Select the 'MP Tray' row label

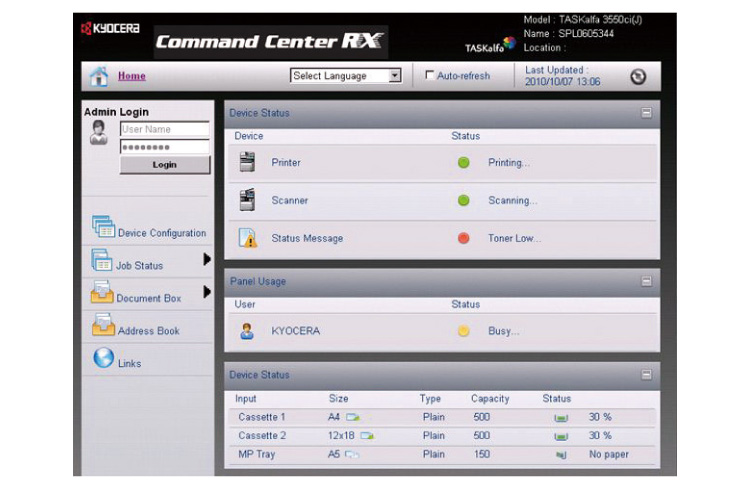pyautogui.click(x=257, y=455)
